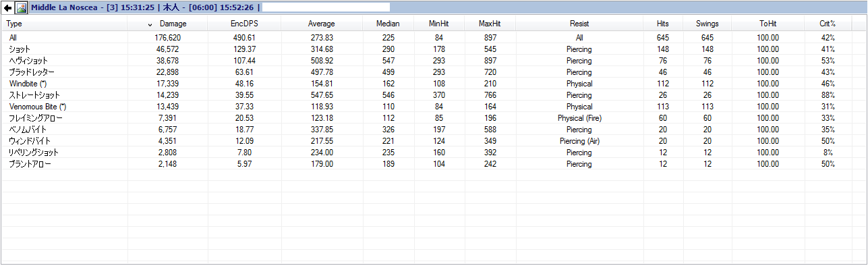This screenshot has height=268, width=868.
Task: Click the Hits value 113
Action: point(663,107)
